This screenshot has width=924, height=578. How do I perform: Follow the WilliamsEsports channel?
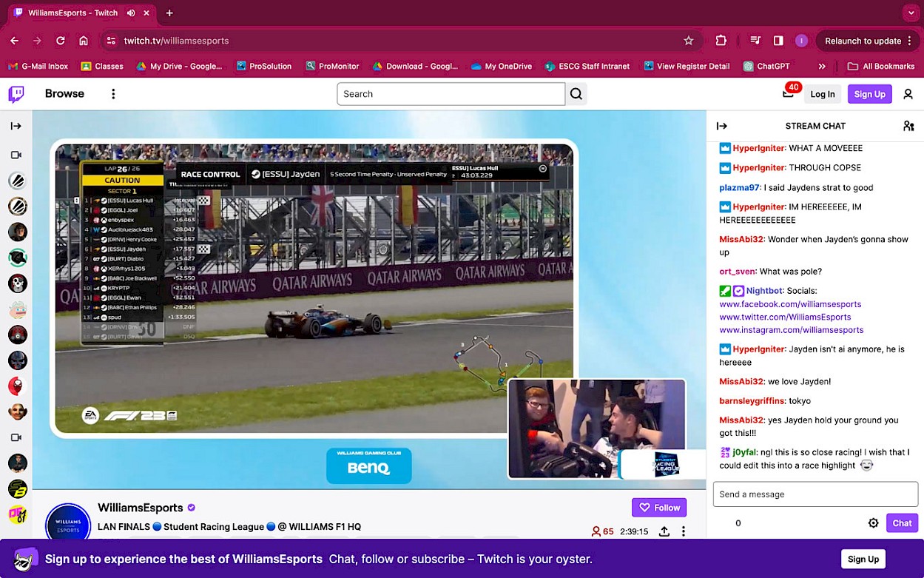(659, 508)
